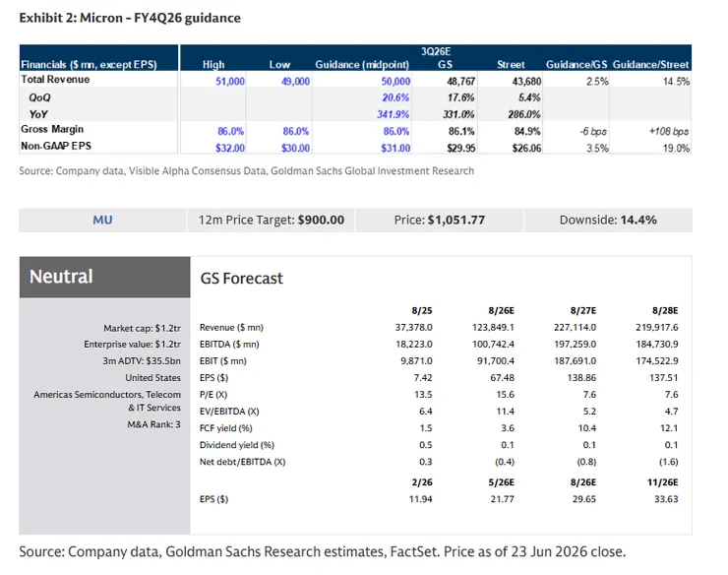
Task: Select the Dividend yield (%) row label
Action: tap(237, 445)
